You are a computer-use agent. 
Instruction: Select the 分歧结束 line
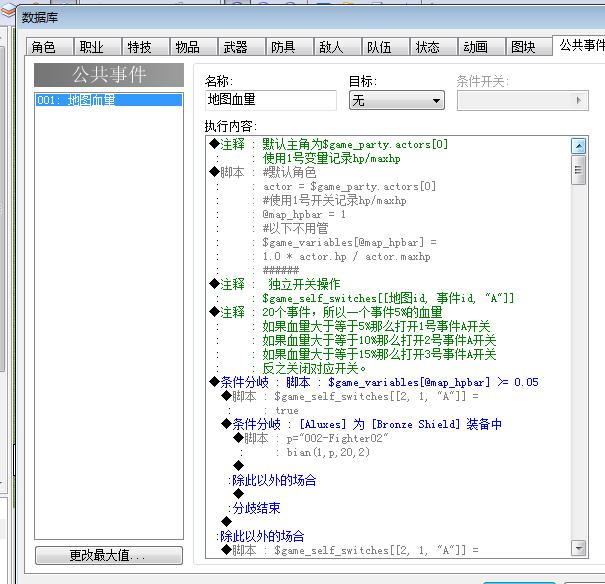[x=256, y=508]
